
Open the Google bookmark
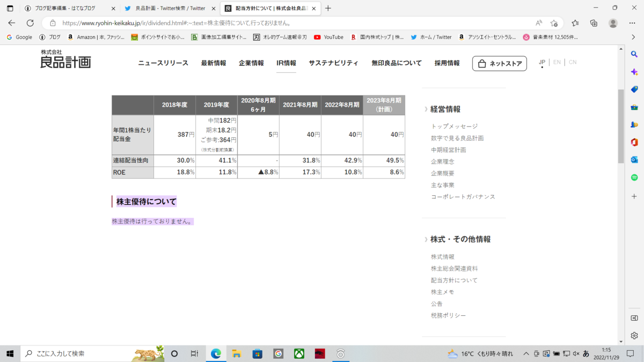(x=19, y=37)
